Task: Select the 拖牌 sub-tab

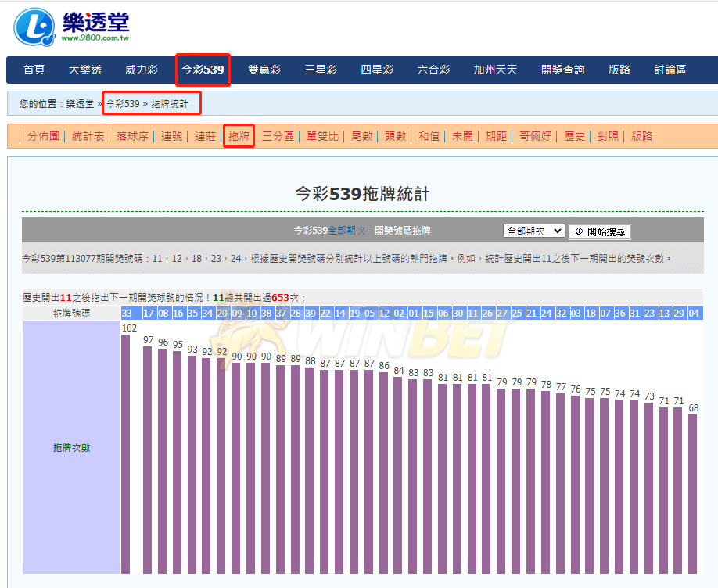Action: (x=239, y=136)
